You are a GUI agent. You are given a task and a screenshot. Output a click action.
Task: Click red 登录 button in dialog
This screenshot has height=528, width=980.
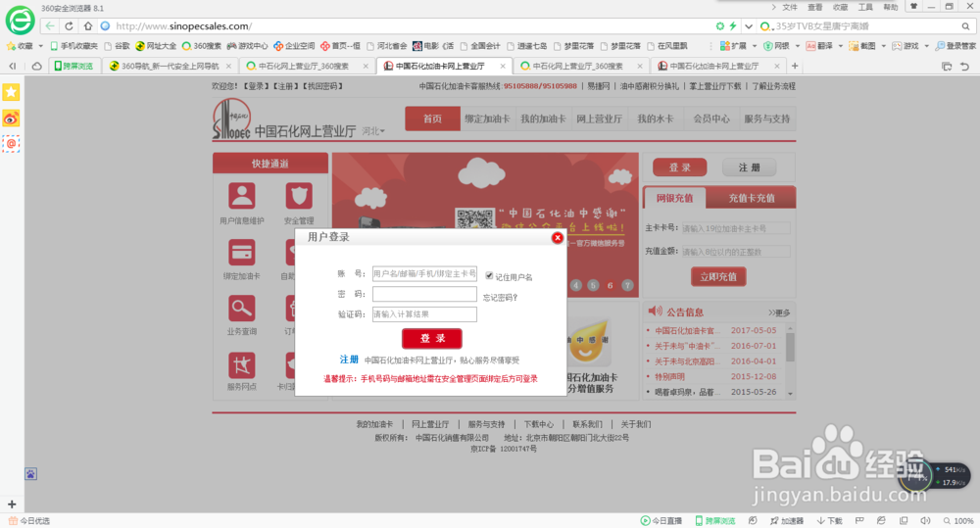click(432, 338)
